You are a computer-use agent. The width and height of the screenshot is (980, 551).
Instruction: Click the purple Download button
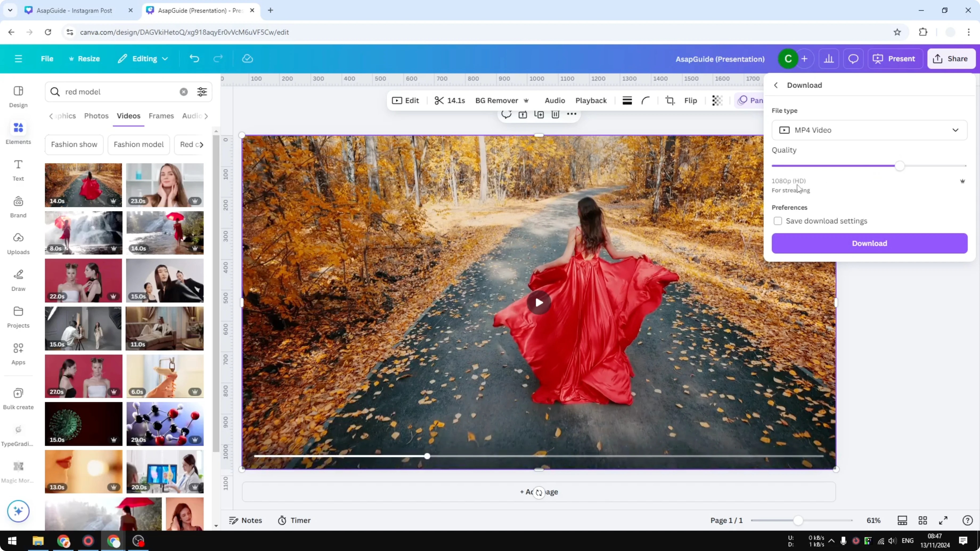pos(870,243)
